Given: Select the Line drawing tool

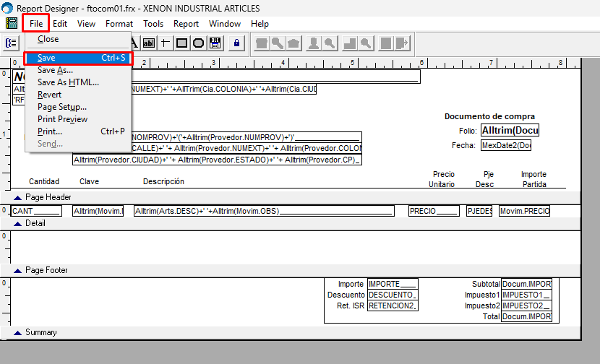Looking at the screenshot, I should point(165,43).
